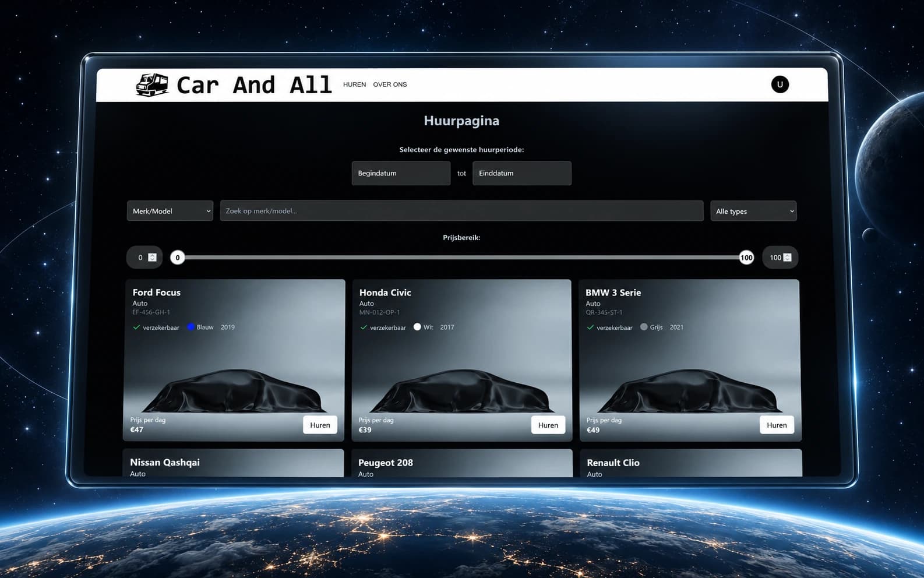The image size is (924, 578).
Task: Click the €39 price on Honda Civic
Action: pyautogui.click(x=365, y=429)
